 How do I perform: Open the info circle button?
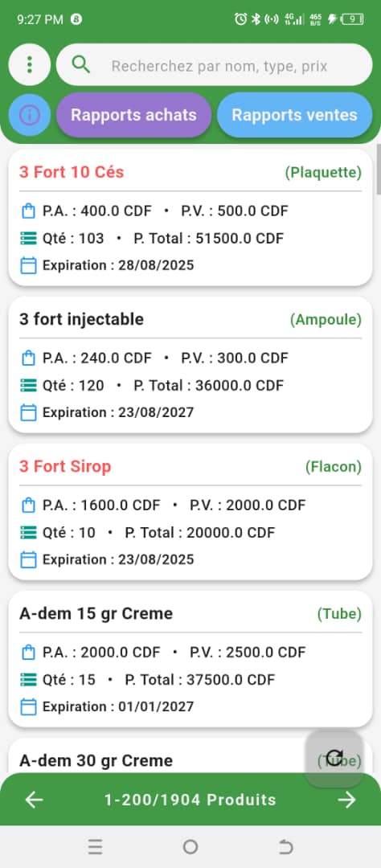30,115
